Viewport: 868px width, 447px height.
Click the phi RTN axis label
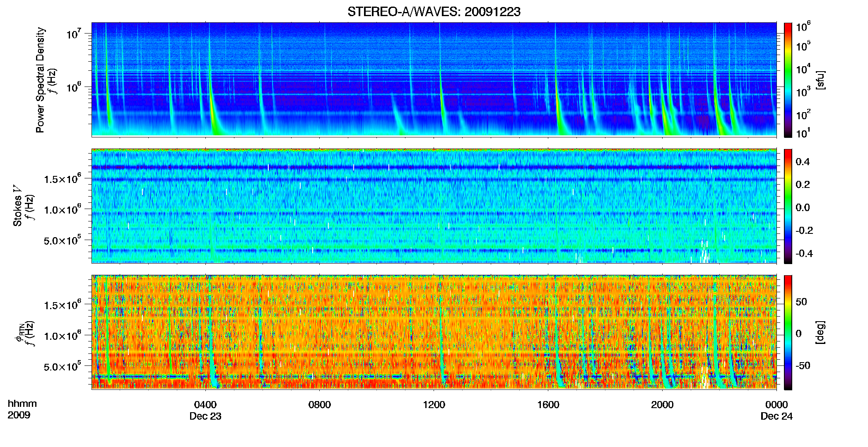tap(24, 333)
